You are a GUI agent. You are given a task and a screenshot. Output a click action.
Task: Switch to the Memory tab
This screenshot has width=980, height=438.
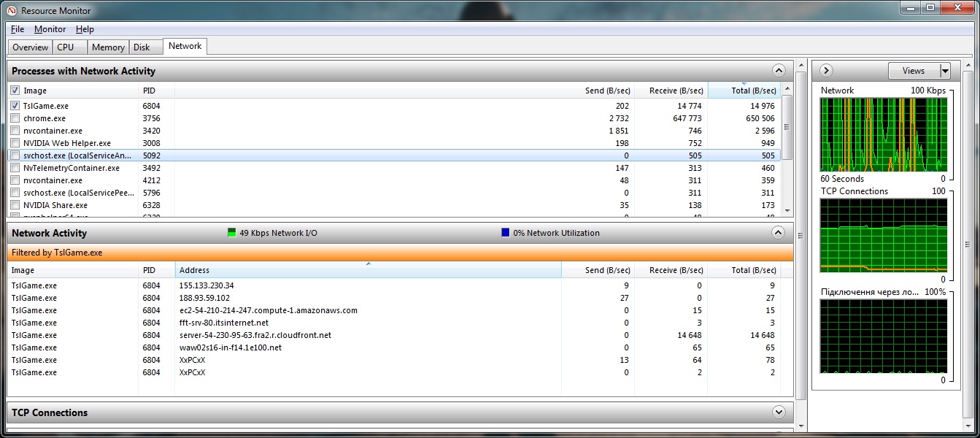click(108, 47)
